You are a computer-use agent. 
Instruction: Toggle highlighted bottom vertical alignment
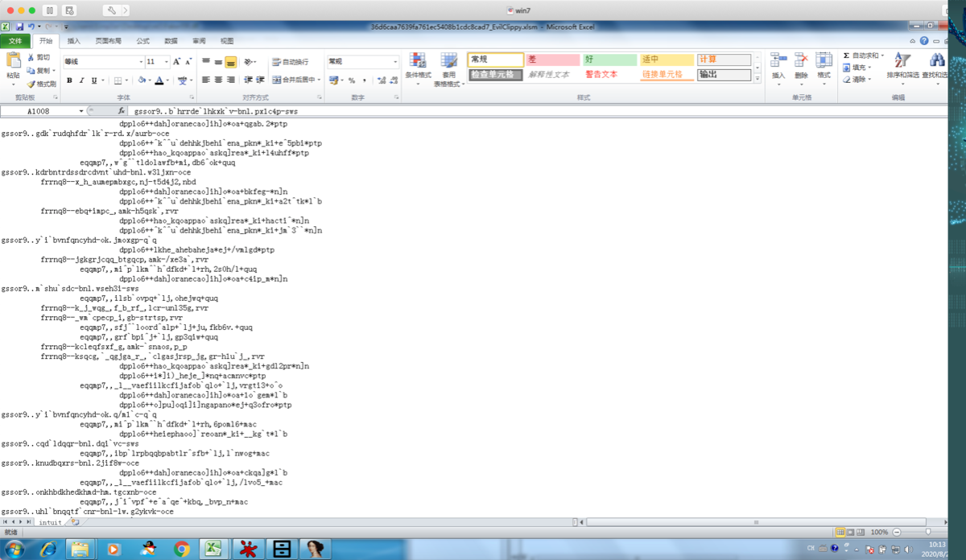230,62
